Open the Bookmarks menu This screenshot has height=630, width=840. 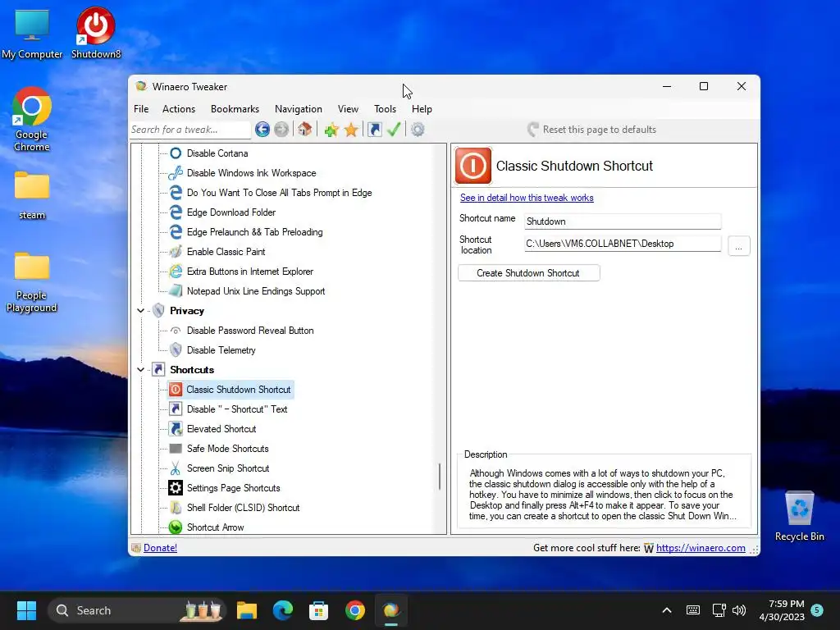click(235, 109)
